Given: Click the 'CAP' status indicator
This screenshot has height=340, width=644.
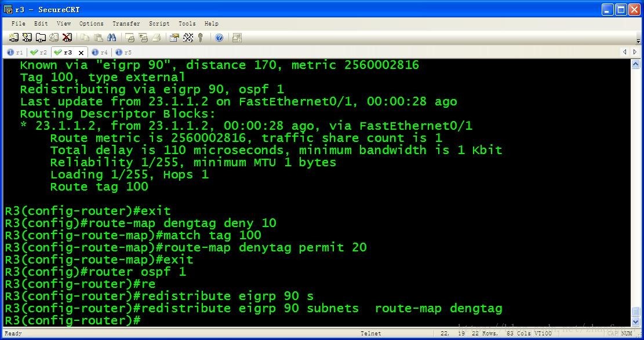Looking at the screenshot, I should click(612, 334).
